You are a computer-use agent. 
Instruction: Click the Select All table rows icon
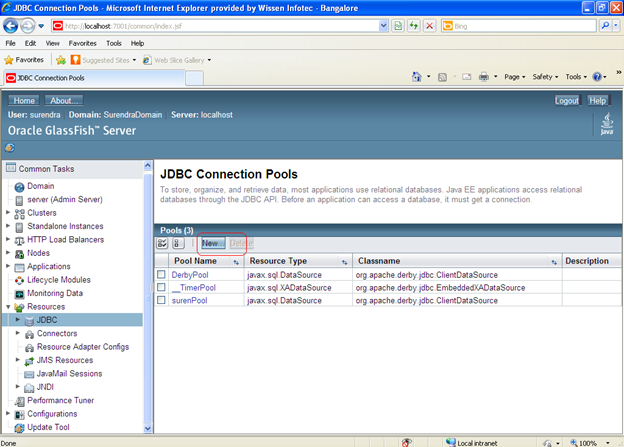162,243
